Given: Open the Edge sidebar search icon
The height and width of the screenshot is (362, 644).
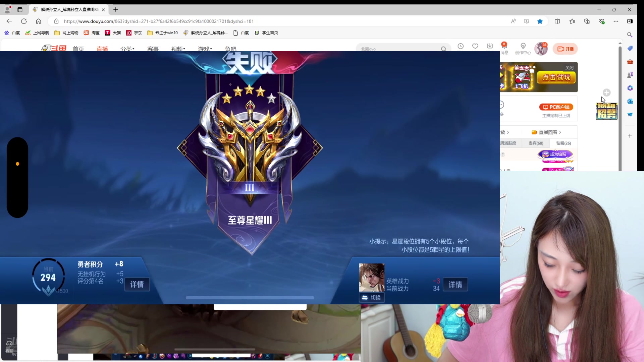Looking at the screenshot, I should tap(630, 35).
